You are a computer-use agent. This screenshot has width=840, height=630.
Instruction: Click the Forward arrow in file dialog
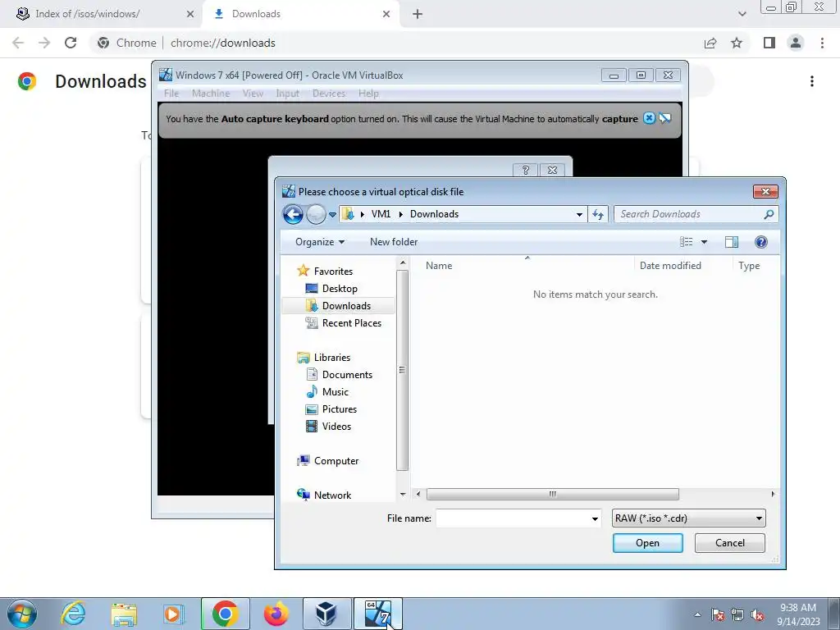[x=316, y=214]
